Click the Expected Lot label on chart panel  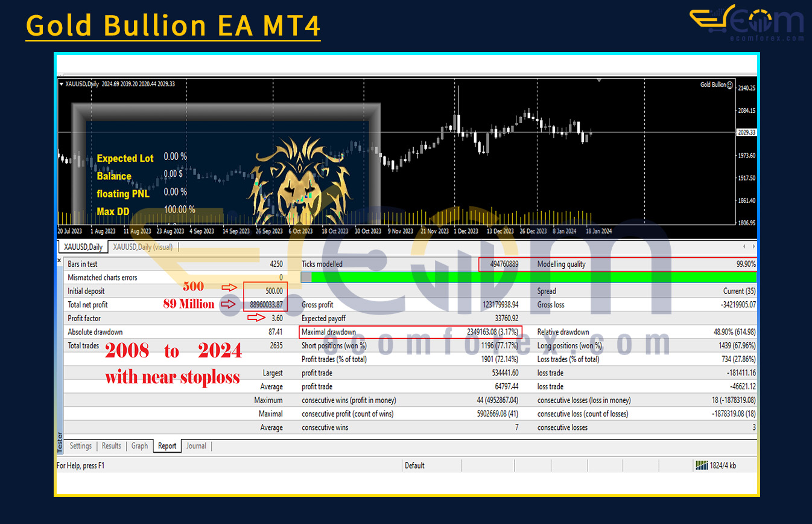pos(125,158)
